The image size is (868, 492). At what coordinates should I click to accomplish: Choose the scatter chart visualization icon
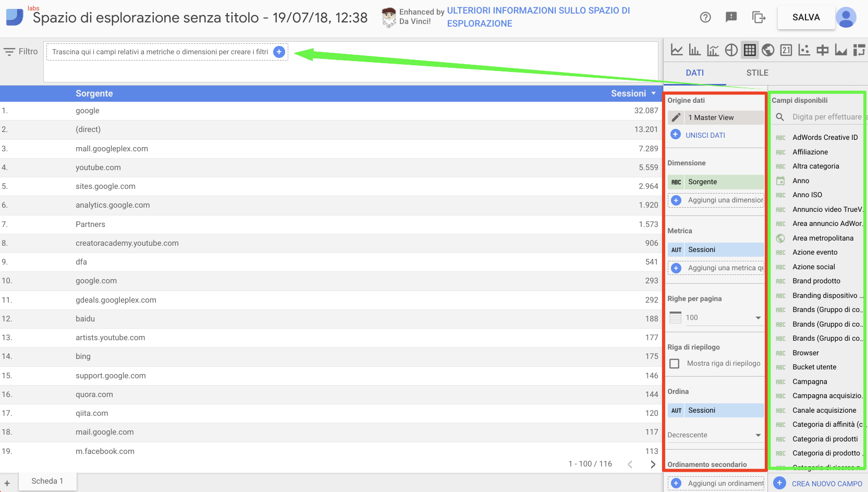coord(804,50)
